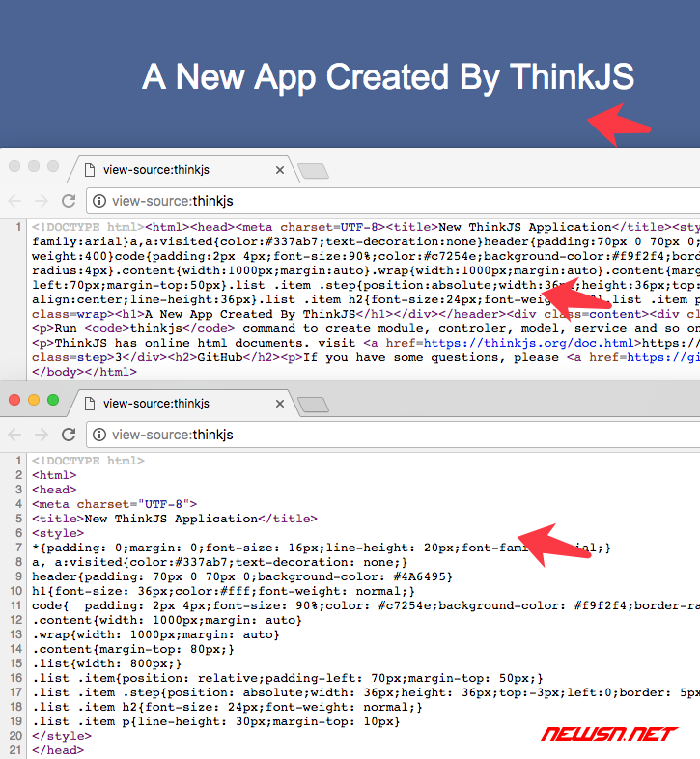Select the view-source:thinkjs tab in lower window

tap(184, 404)
